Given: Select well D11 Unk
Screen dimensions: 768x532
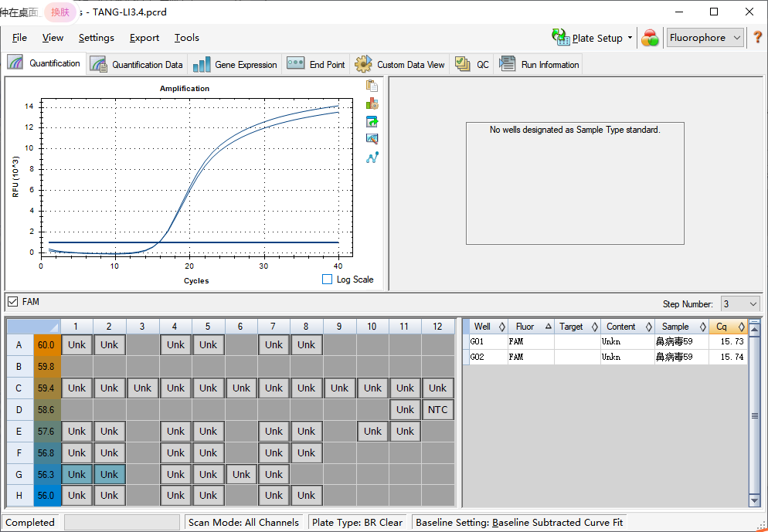Looking at the screenshot, I should [405, 410].
